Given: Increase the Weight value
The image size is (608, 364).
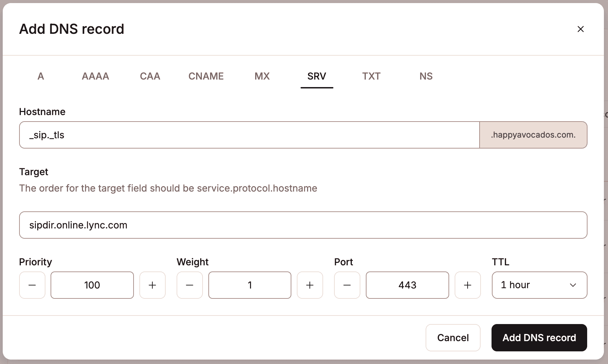Looking at the screenshot, I should point(310,285).
